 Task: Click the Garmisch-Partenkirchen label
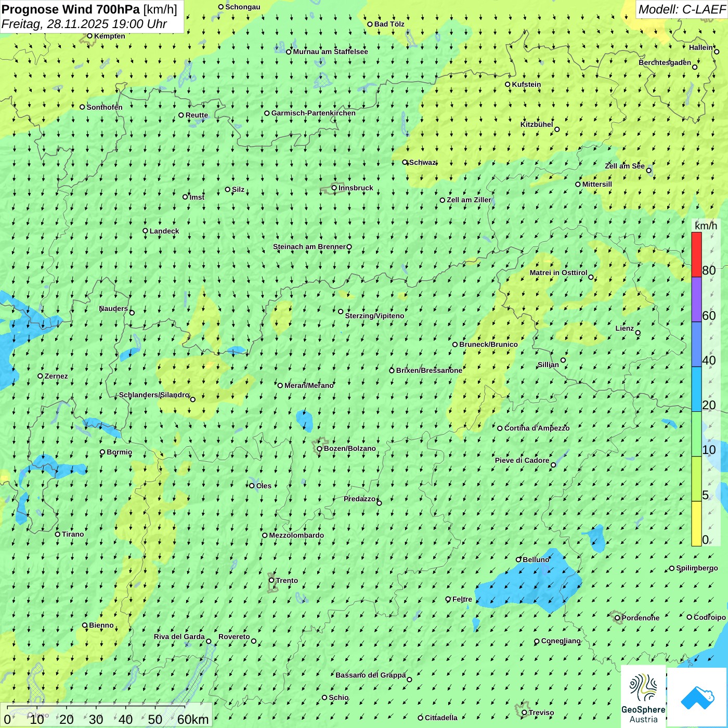coord(314,113)
